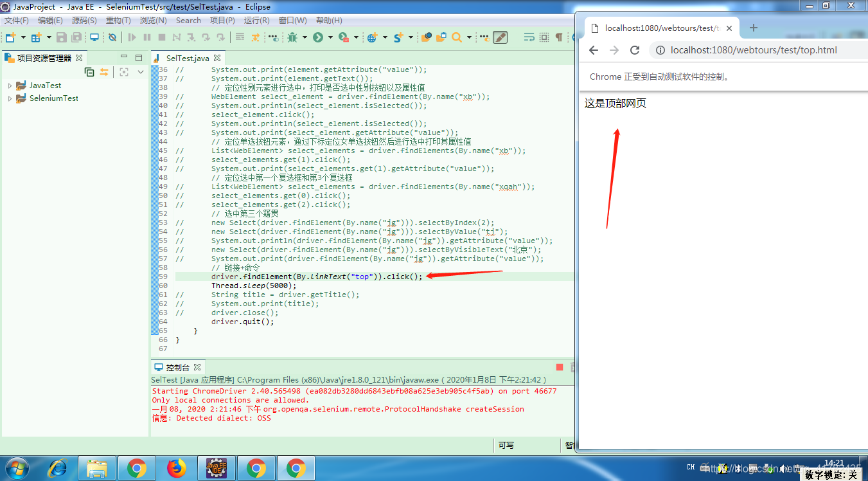Viewport: 868px width, 481px height.
Task: Click the Thread.sleep(5000); code line
Action: click(x=254, y=286)
